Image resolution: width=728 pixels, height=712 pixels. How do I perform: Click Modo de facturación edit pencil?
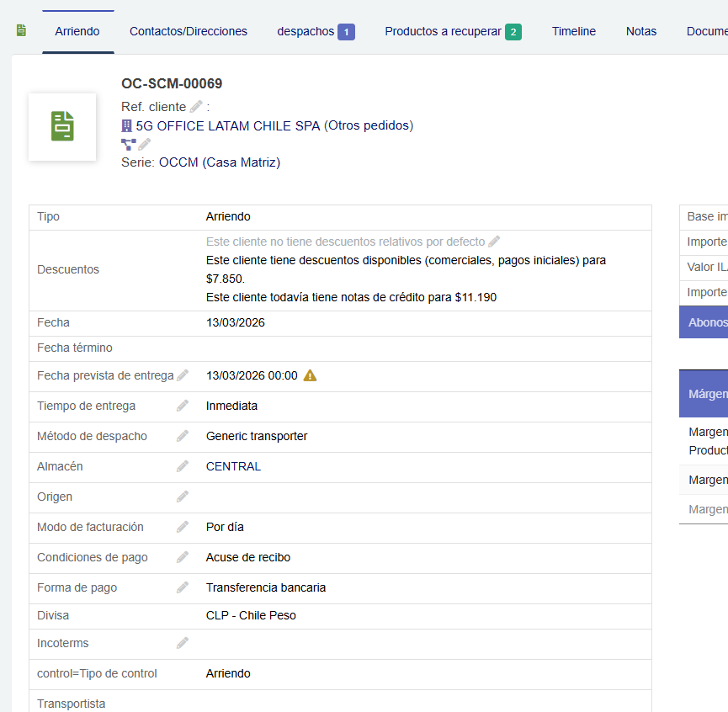coord(183,527)
